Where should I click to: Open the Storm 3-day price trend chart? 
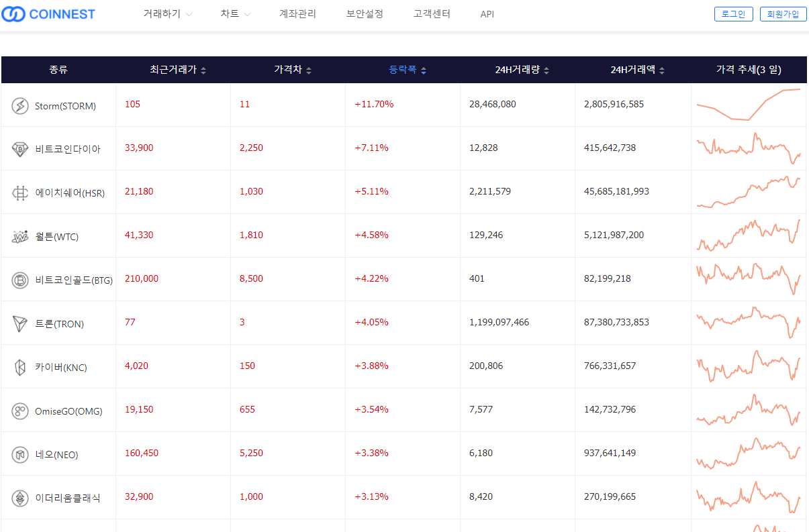pos(748,105)
